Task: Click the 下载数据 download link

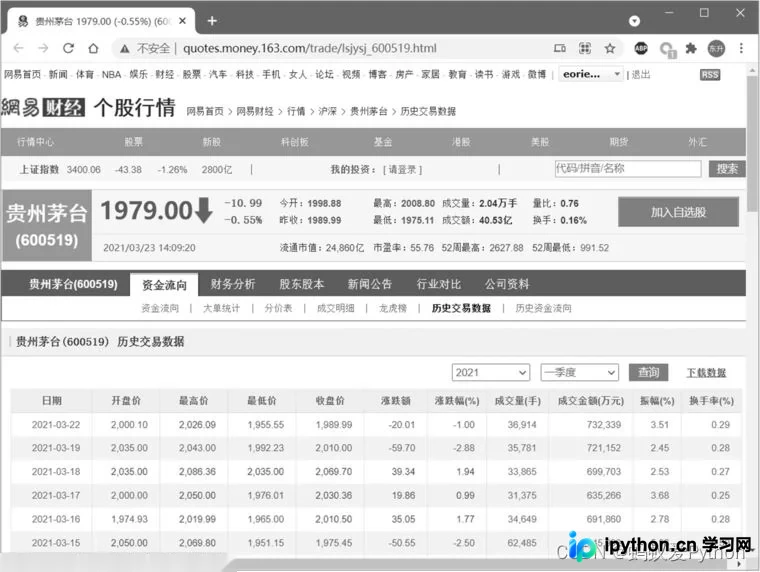Action: (706, 372)
